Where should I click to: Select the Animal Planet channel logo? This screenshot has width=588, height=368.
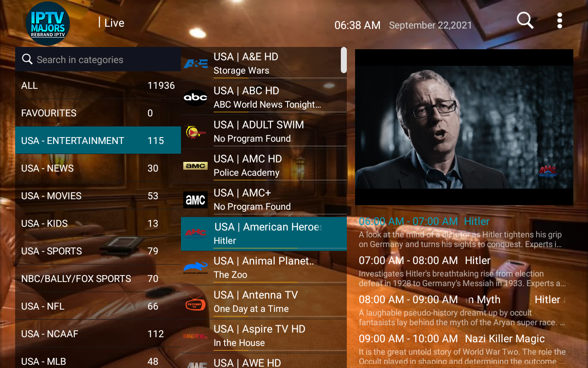tap(196, 268)
